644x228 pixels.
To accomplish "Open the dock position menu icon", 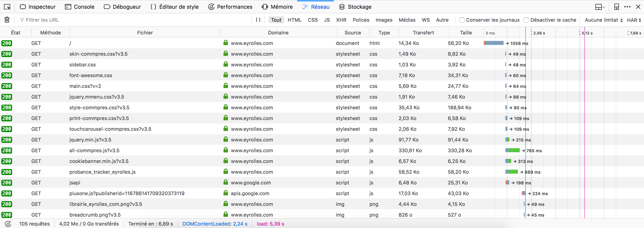I will [599, 7].
